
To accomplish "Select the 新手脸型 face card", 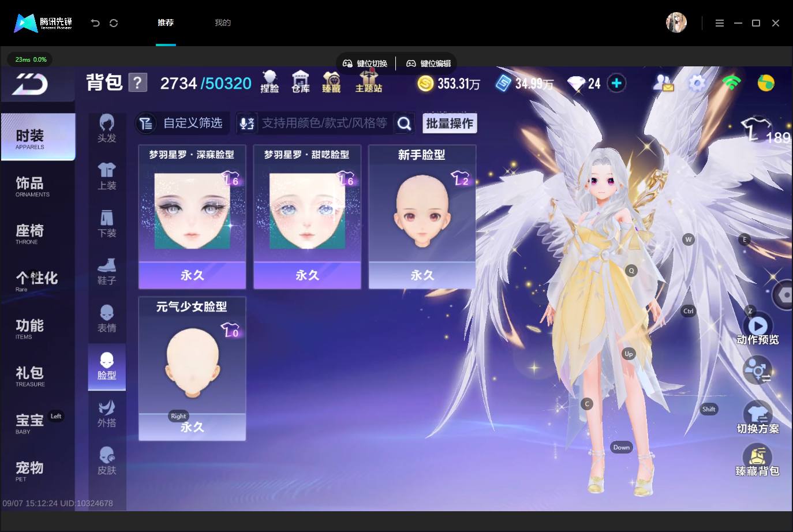I will pos(422,217).
